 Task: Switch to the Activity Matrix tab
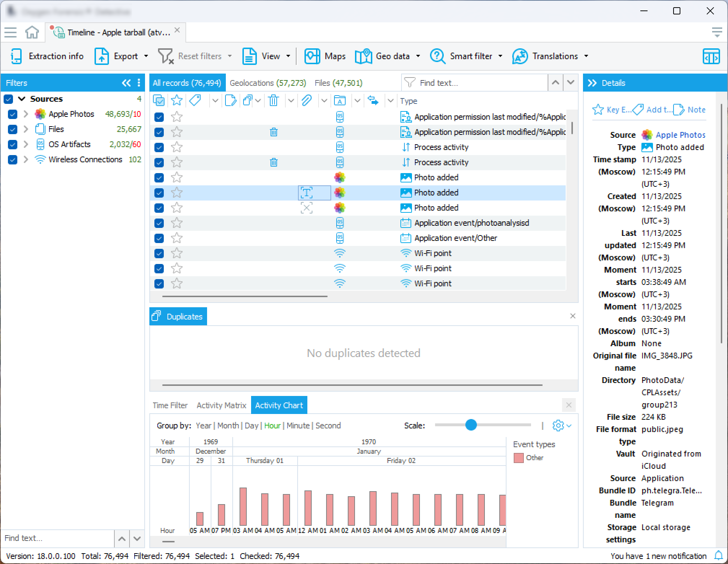221,405
